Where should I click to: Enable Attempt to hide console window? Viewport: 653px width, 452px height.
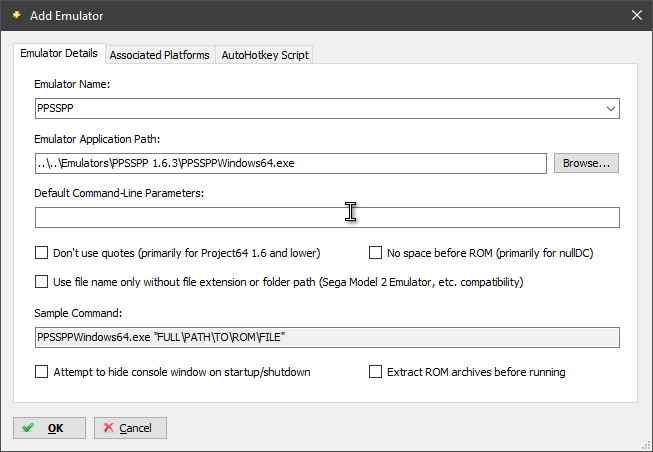(x=41, y=372)
